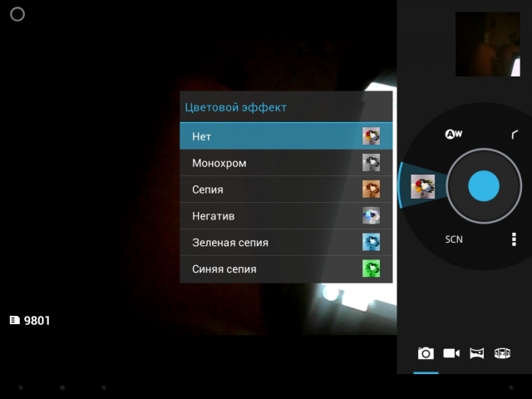
Task: Tap the color effect icon on the dial
Action: [422, 187]
